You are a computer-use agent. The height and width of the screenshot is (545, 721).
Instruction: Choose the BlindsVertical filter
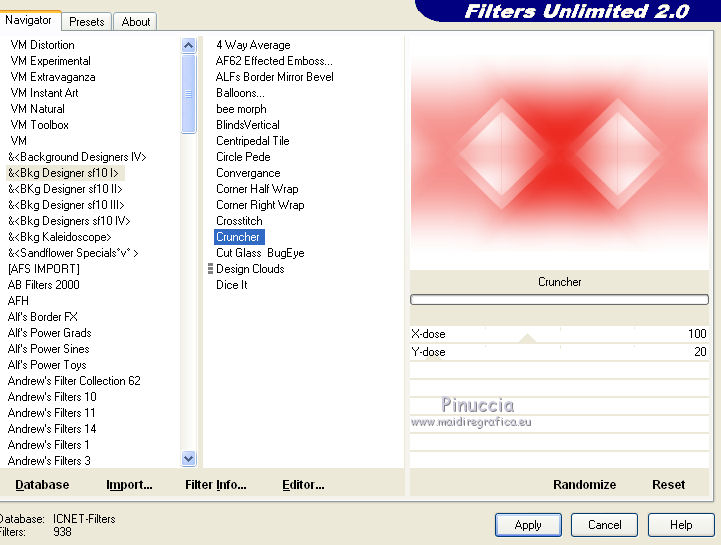(248, 125)
